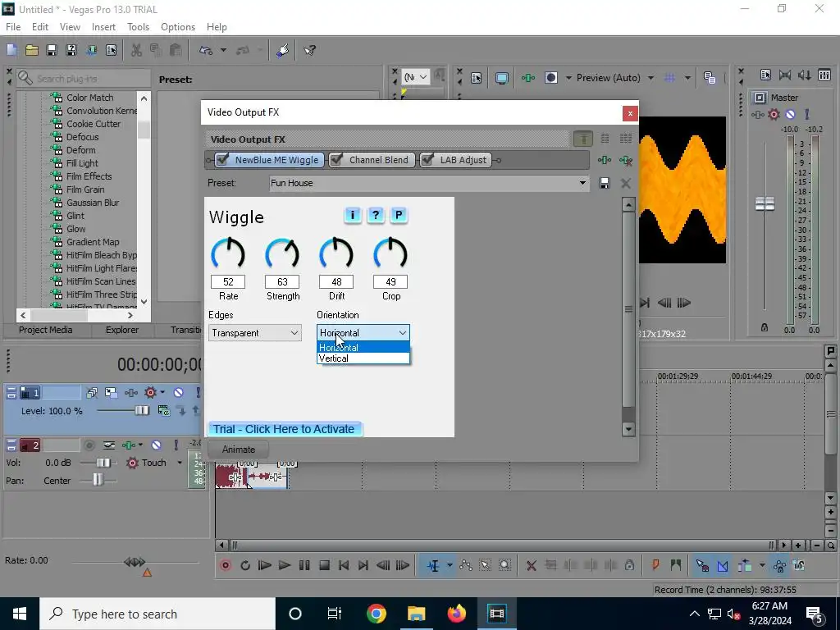Click the Loop playback button

pos(245,565)
